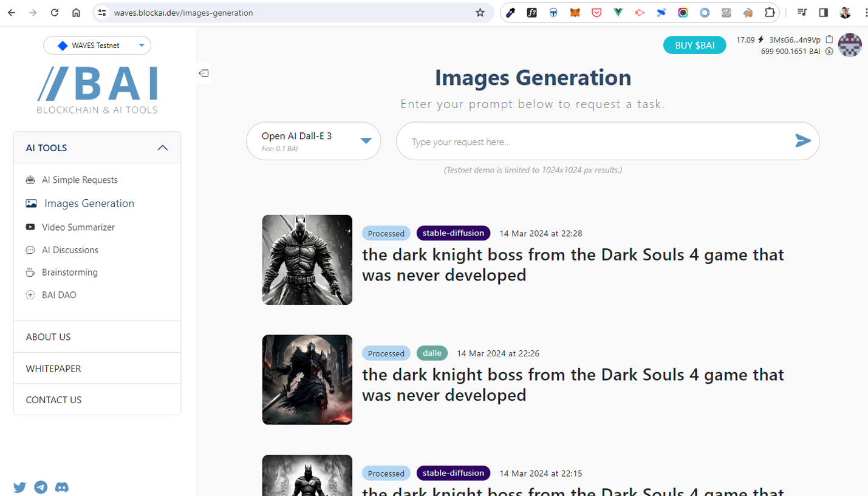Image resolution: width=868 pixels, height=496 pixels.
Task: Open the 22:15 stable-diffusion thumbnail
Action: (x=307, y=475)
